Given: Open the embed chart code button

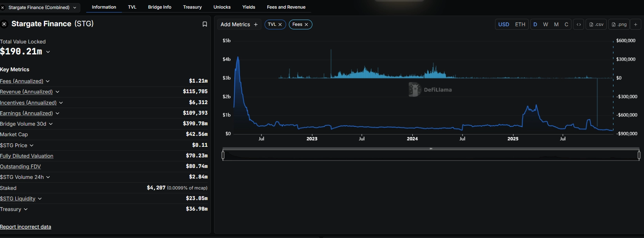Looking at the screenshot, I should tap(579, 24).
